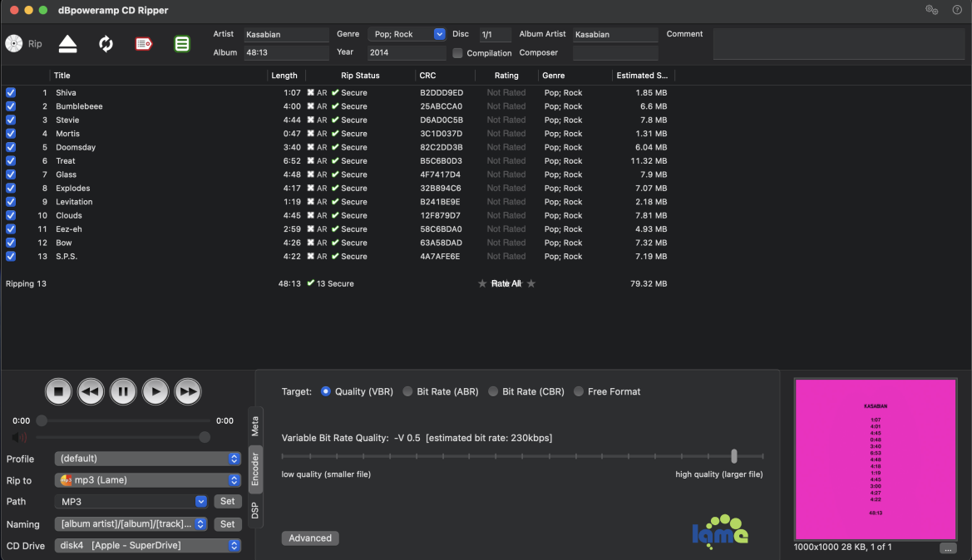Open the Genre dropdown showing Pop; Rock
Viewport: 972px width, 560px height.
click(439, 34)
